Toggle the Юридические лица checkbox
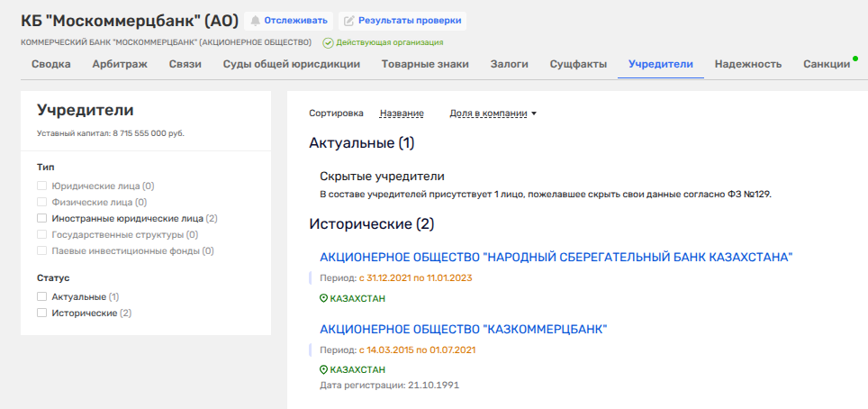The width and height of the screenshot is (868, 409). coord(41,186)
